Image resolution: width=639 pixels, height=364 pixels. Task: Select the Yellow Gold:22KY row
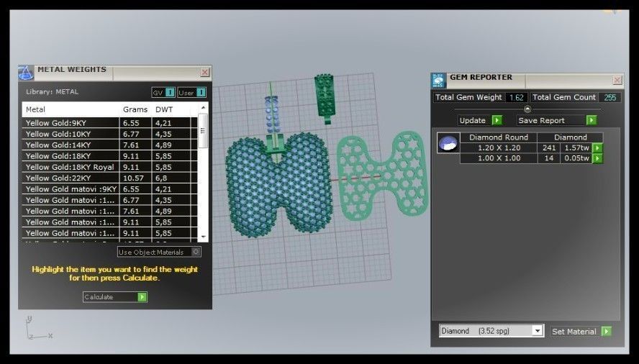(x=109, y=178)
